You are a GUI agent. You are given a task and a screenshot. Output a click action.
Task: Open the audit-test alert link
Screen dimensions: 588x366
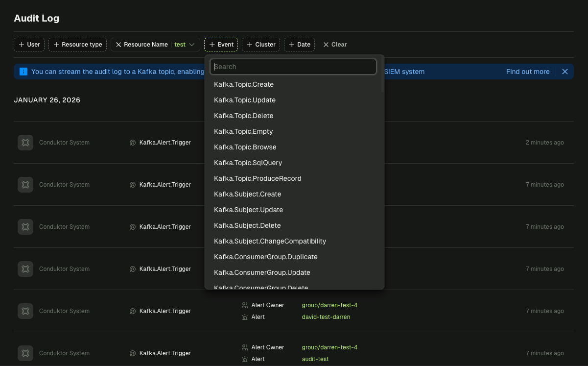point(315,359)
